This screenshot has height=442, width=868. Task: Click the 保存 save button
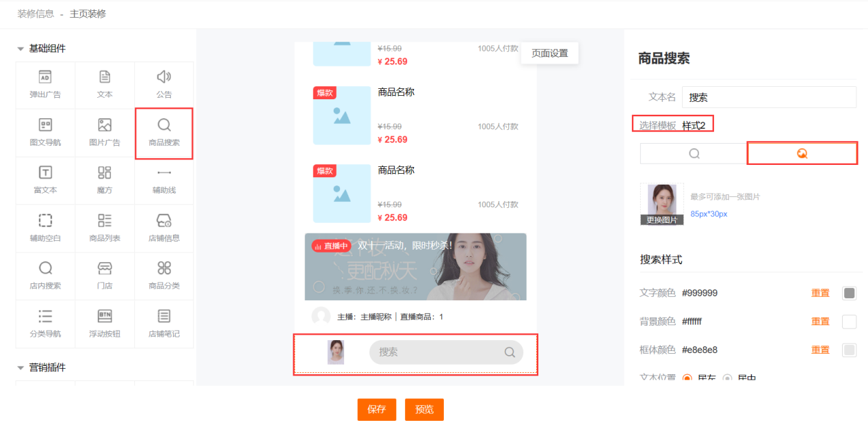click(x=376, y=409)
